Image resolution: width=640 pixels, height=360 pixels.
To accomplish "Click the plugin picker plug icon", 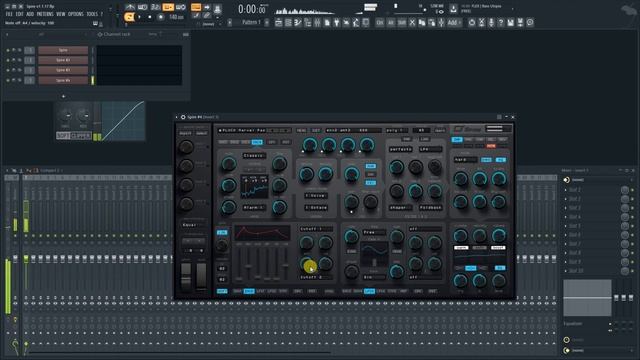I will tap(337, 22).
